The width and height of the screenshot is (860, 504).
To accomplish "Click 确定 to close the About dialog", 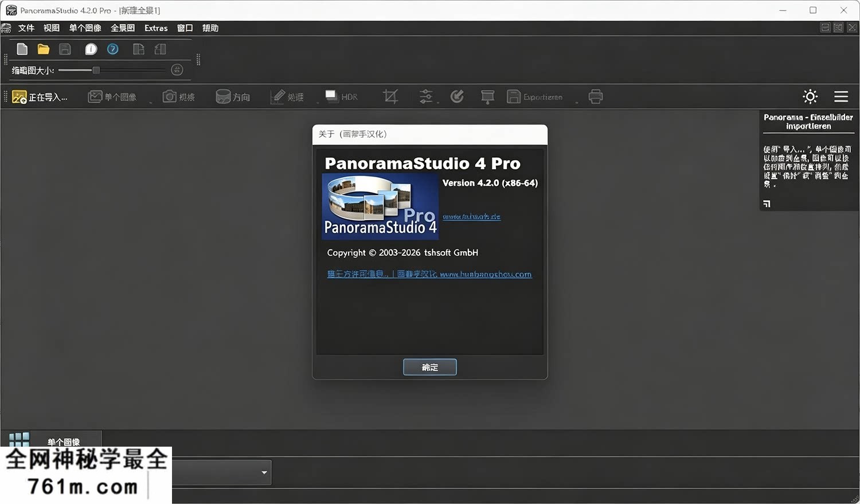I will click(x=430, y=367).
